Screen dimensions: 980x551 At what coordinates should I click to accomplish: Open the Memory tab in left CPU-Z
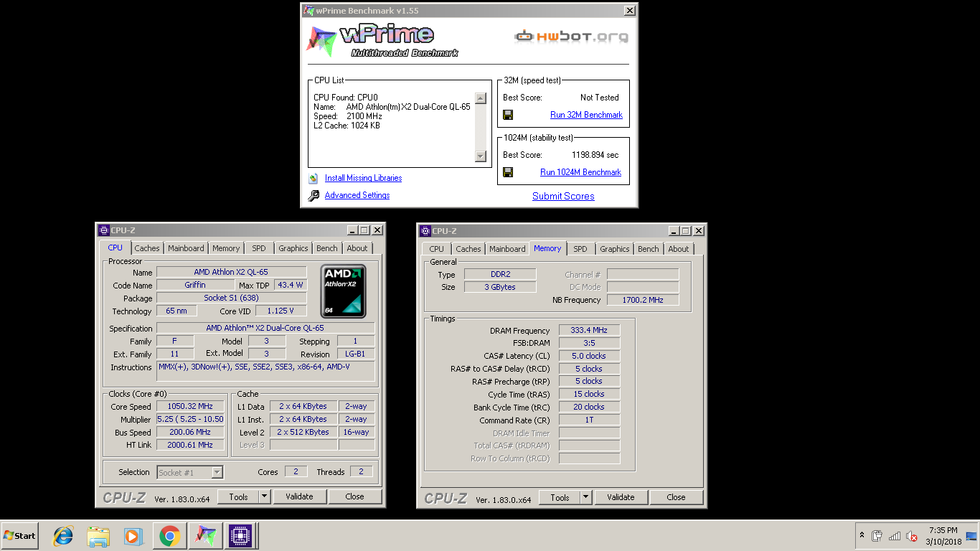(226, 248)
